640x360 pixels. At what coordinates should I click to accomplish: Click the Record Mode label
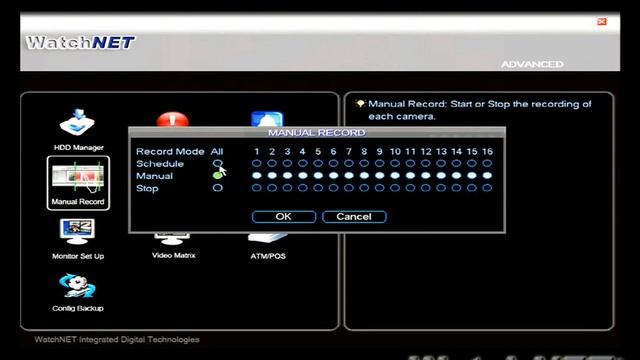click(x=170, y=151)
